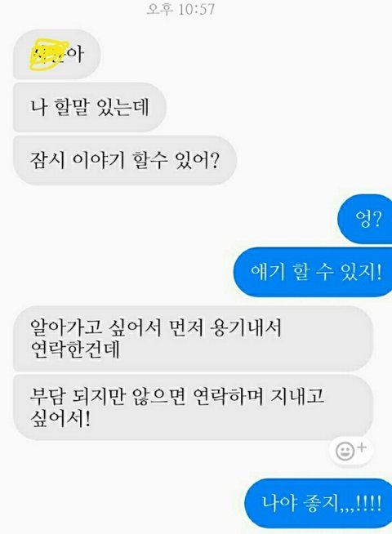Open the add emoji reaction button
The height and width of the screenshot is (534, 392).
click(x=350, y=451)
